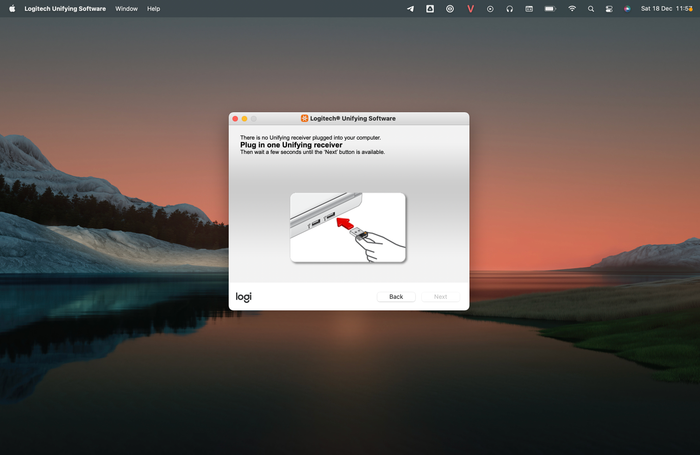Close the Logitech Unifying Software window

tap(235, 119)
